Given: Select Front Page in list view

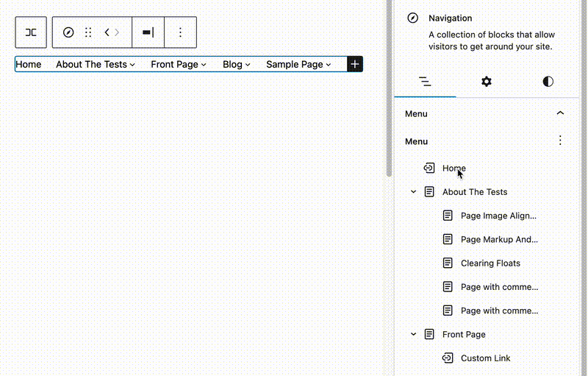Looking at the screenshot, I should (464, 334).
